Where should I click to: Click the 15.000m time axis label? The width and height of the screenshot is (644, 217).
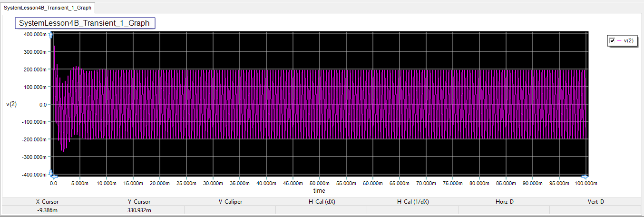pos(133,183)
